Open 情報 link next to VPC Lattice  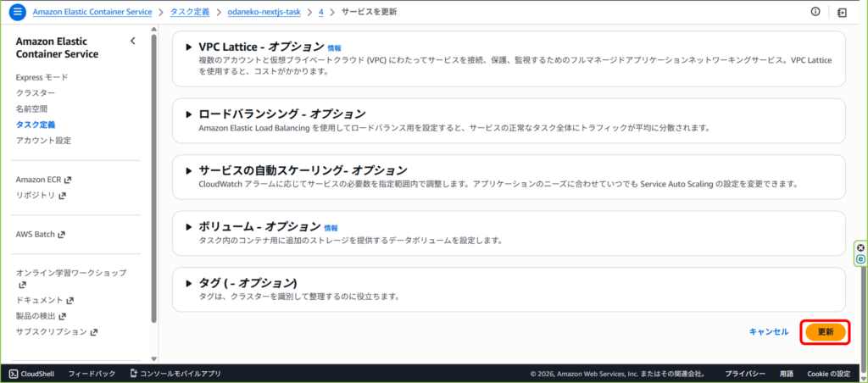(335, 48)
